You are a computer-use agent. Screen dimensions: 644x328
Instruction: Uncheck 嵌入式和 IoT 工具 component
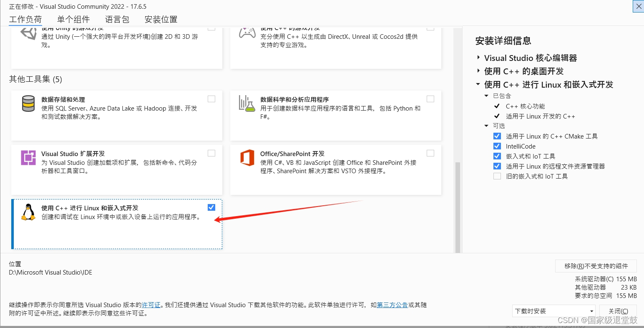click(x=497, y=156)
